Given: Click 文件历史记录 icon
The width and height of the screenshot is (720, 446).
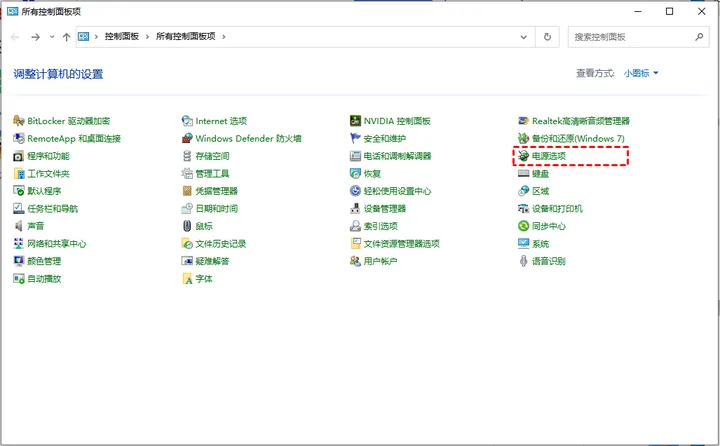Looking at the screenshot, I should pyautogui.click(x=187, y=243).
